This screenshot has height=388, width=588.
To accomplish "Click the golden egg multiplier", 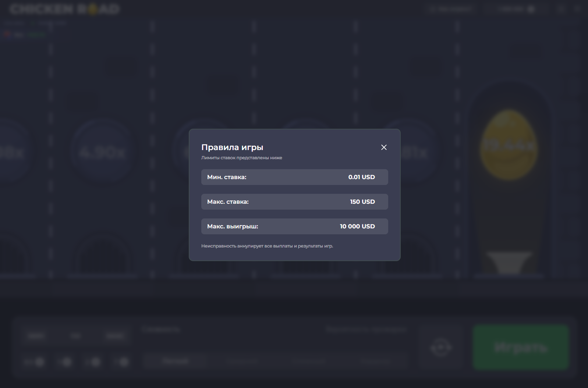I will [509, 145].
